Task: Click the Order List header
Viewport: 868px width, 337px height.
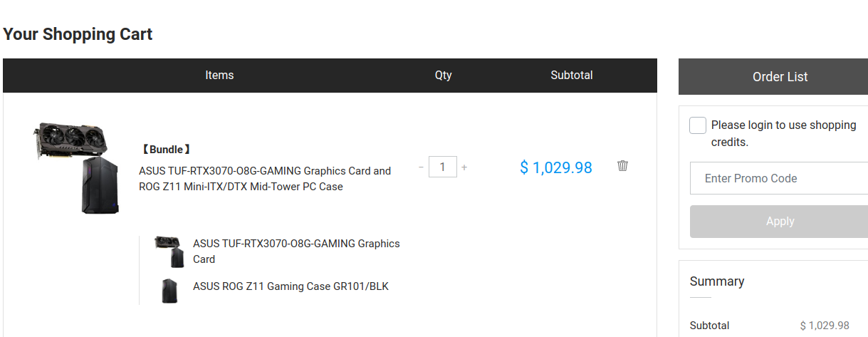Action: [x=780, y=77]
